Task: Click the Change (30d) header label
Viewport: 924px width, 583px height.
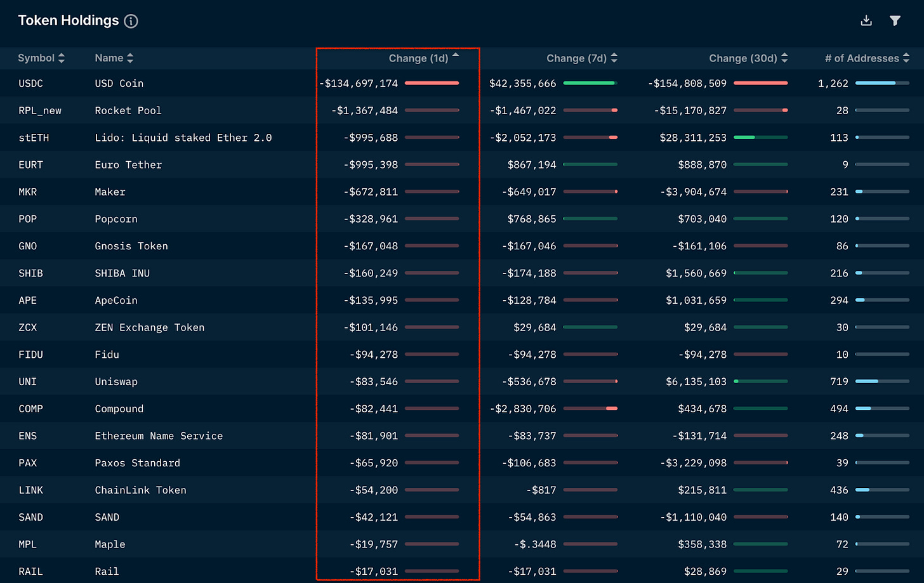Action: pos(743,58)
